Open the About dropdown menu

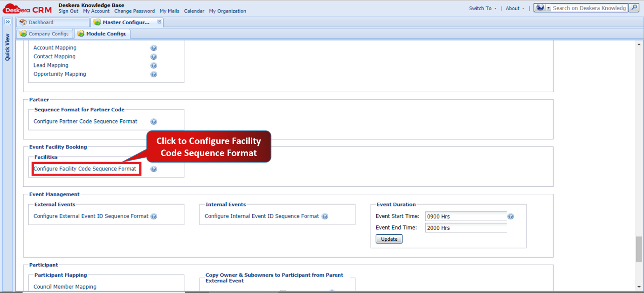click(513, 8)
